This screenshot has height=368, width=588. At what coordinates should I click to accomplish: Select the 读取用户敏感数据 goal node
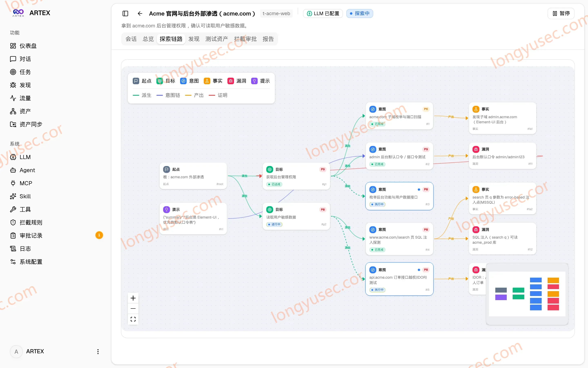pyautogui.click(x=296, y=216)
